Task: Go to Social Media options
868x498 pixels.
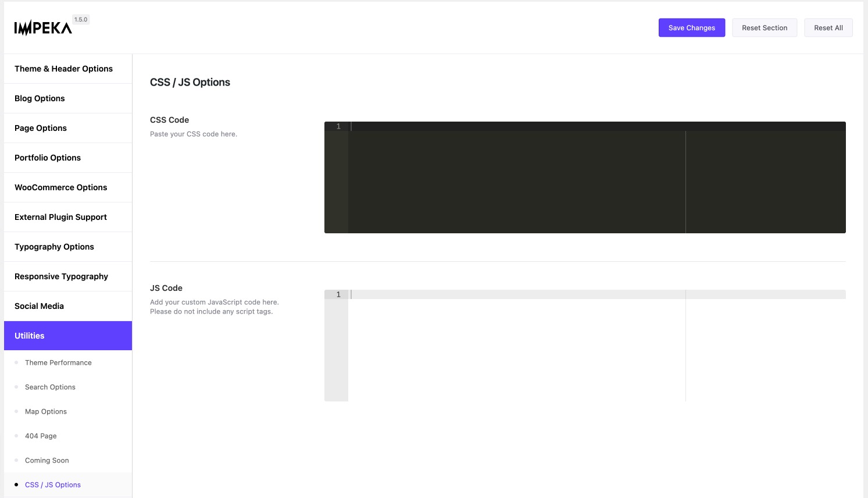Action: (x=39, y=306)
